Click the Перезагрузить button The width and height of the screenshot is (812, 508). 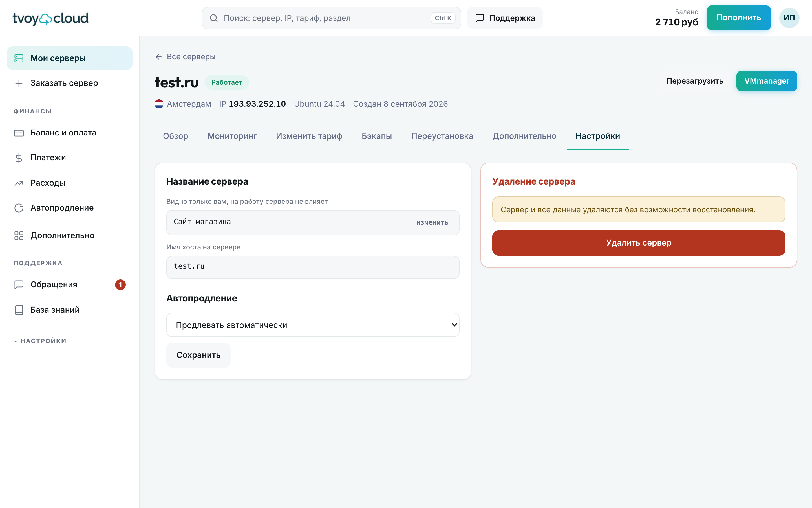(x=694, y=81)
